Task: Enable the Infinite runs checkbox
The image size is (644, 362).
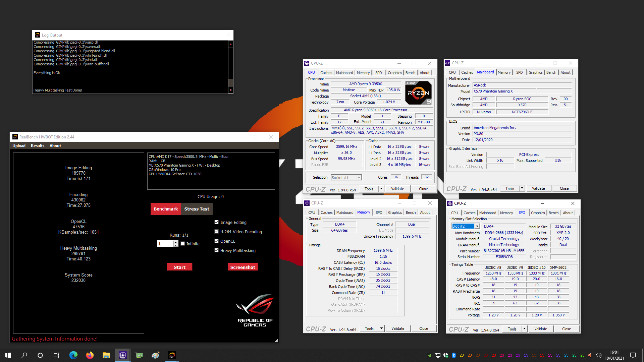Action: [x=183, y=243]
